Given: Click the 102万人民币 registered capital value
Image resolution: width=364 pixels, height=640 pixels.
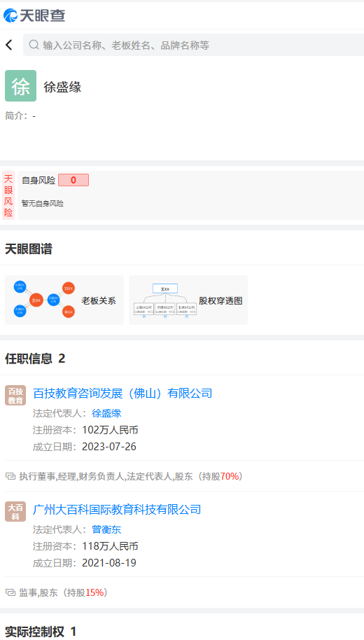Looking at the screenshot, I should click(110, 430).
